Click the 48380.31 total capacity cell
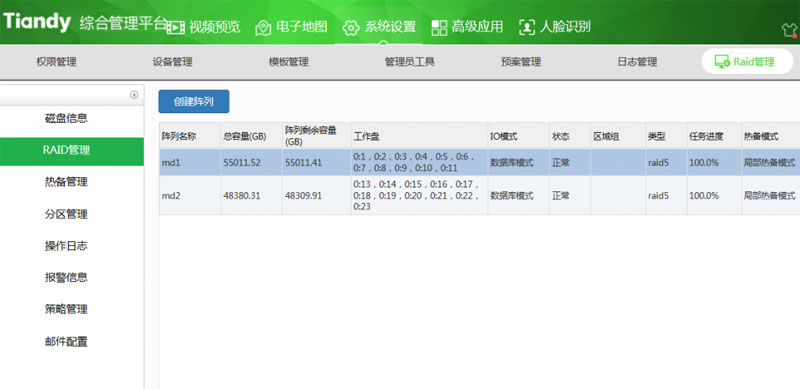 click(x=242, y=196)
